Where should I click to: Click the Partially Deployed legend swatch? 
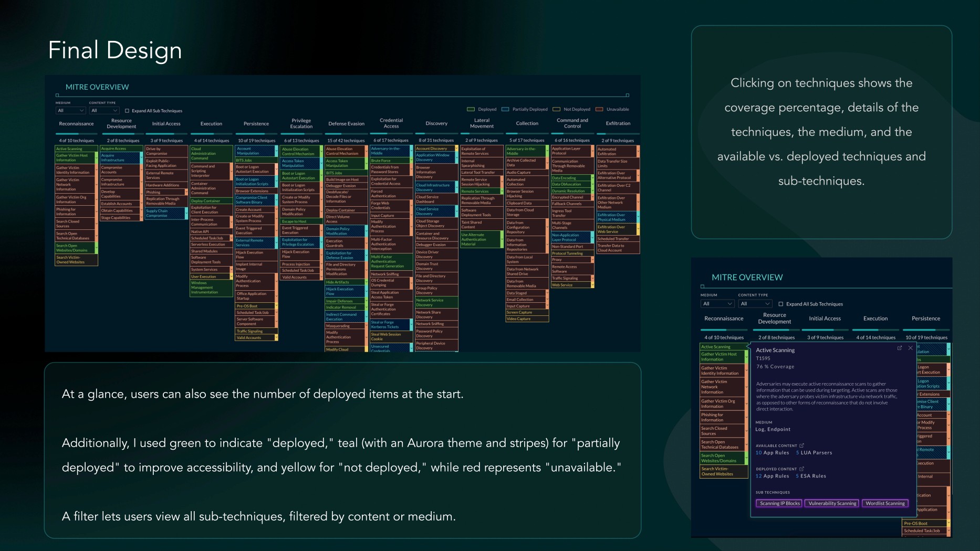tap(505, 109)
